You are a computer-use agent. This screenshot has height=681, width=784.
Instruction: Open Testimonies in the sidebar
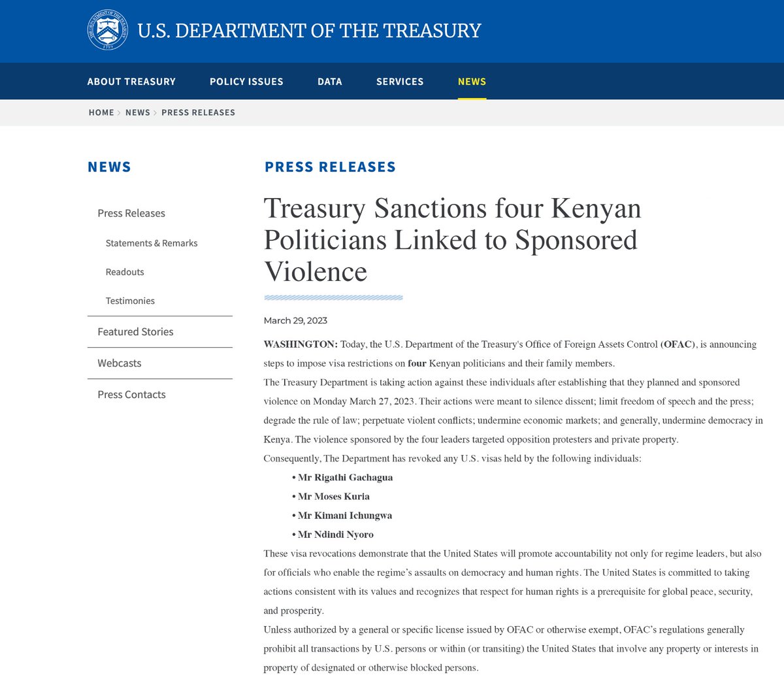pyautogui.click(x=130, y=301)
